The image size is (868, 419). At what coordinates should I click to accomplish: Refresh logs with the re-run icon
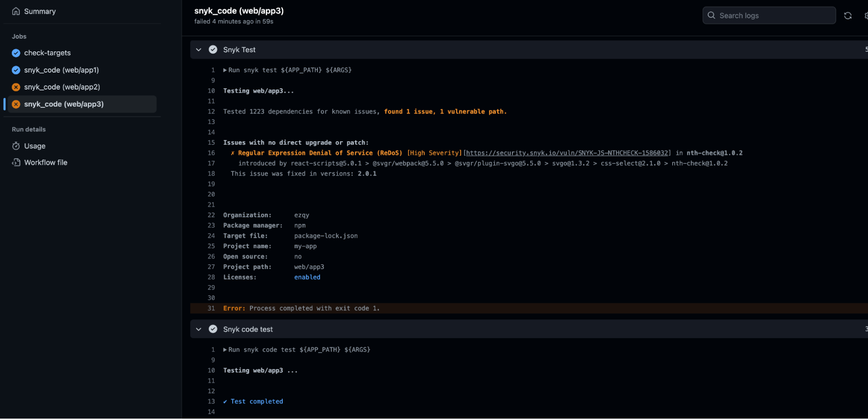(848, 16)
